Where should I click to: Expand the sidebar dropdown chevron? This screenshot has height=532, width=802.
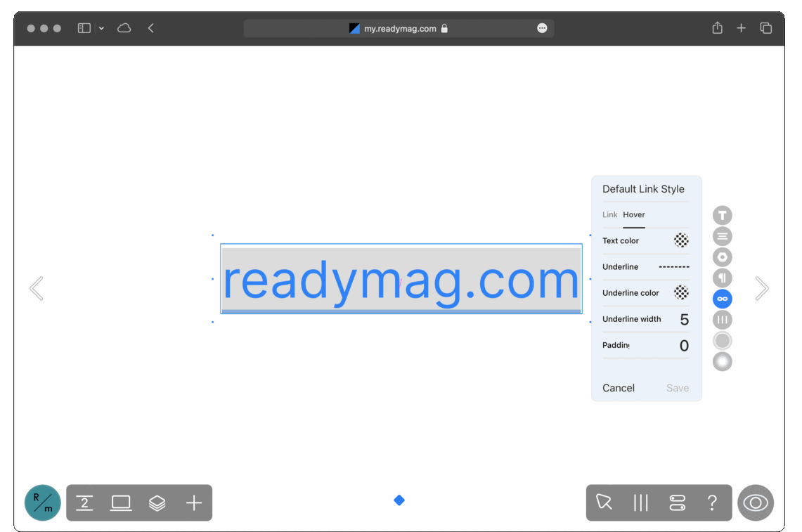click(x=101, y=28)
